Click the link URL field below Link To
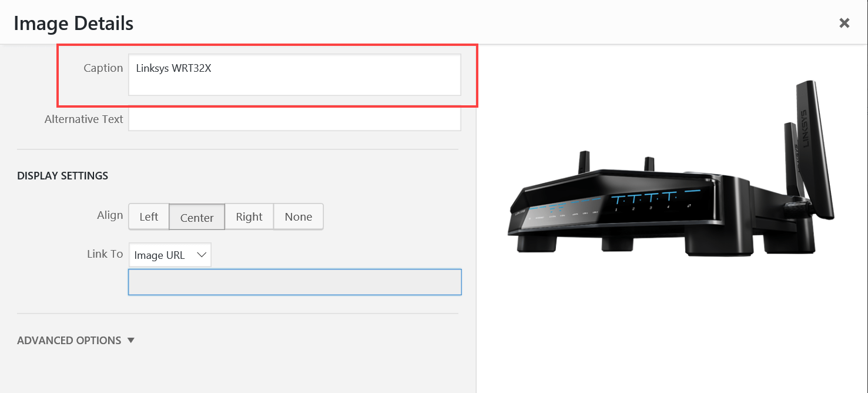Image resolution: width=868 pixels, height=393 pixels. pos(295,282)
